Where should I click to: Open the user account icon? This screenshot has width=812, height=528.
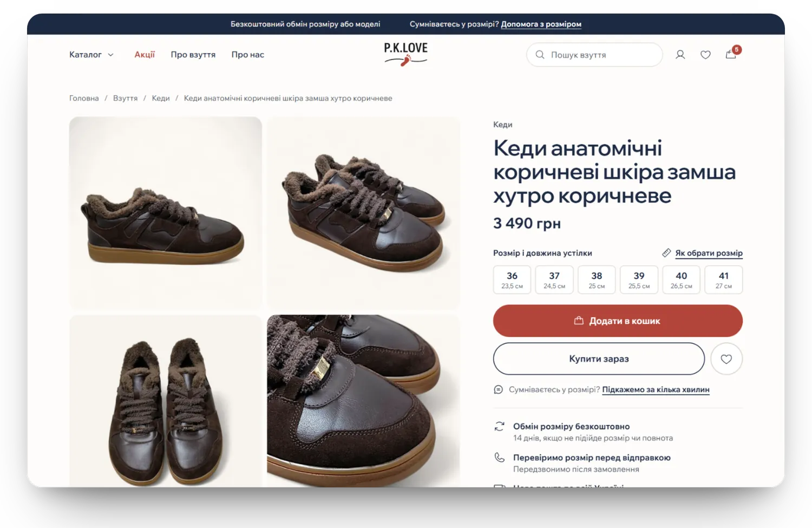(x=680, y=55)
